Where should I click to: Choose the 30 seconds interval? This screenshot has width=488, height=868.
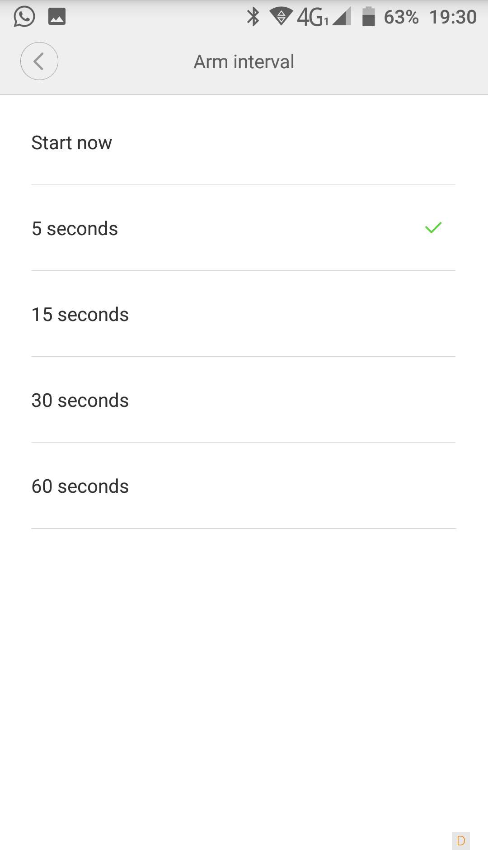click(80, 401)
